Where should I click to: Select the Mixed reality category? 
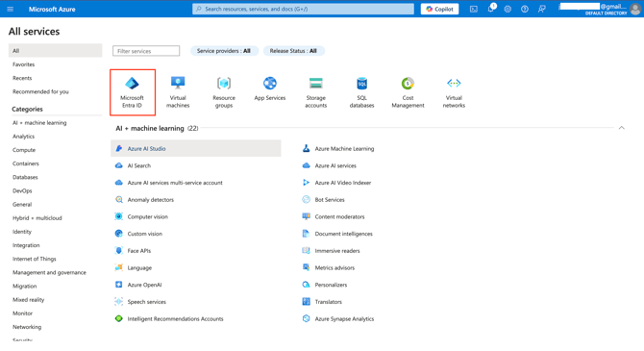28,300
